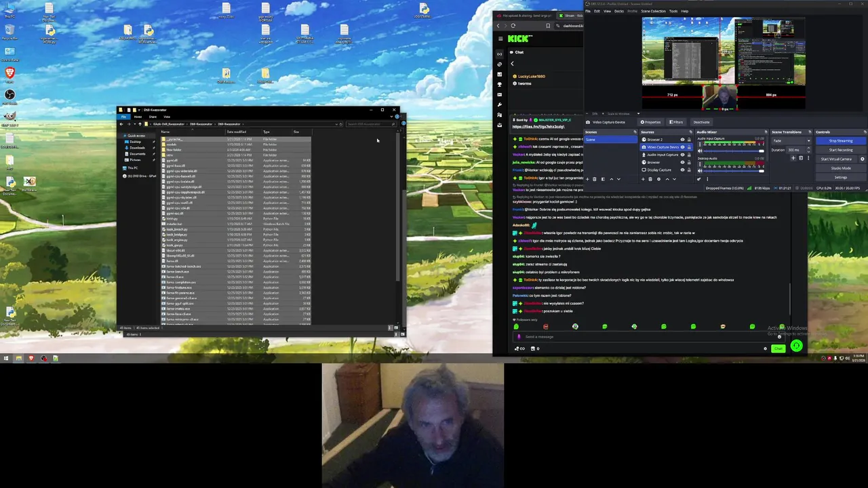Hide Display Capture source eye icon
Viewport: 868px width, 488px height.
tap(682, 170)
